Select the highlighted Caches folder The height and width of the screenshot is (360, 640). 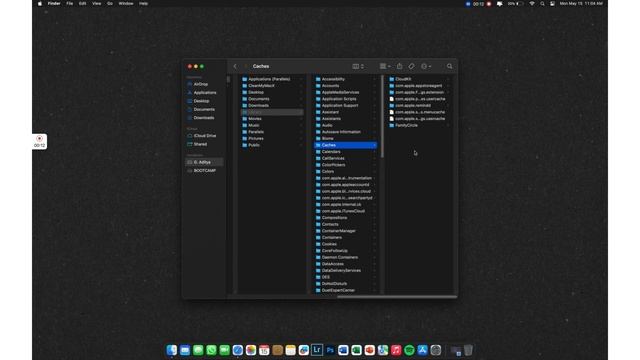[345, 145]
